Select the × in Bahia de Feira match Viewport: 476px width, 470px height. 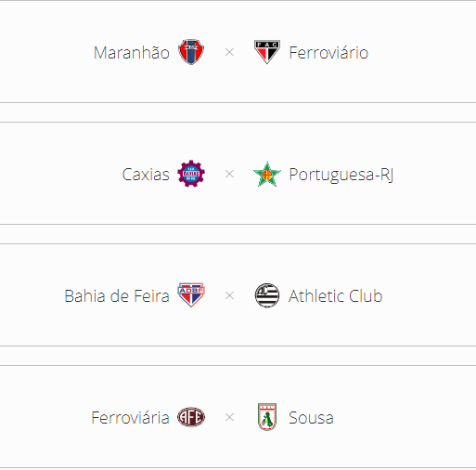click(x=229, y=295)
